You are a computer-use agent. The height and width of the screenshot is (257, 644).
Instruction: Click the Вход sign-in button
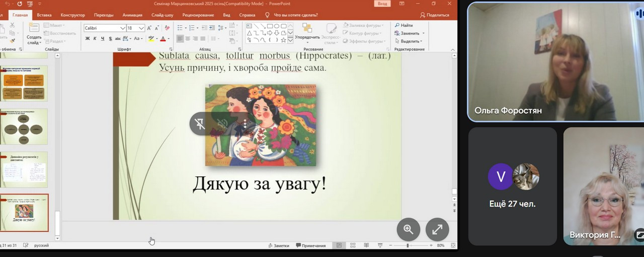(382, 4)
